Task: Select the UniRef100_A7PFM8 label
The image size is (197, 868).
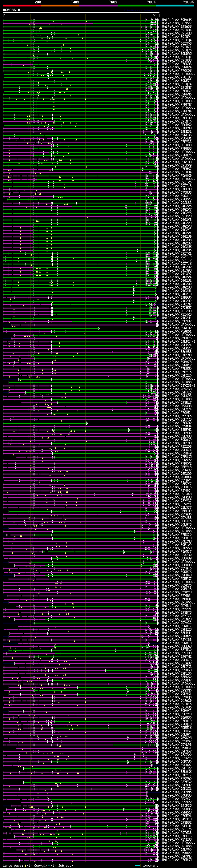Action: point(177,189)
